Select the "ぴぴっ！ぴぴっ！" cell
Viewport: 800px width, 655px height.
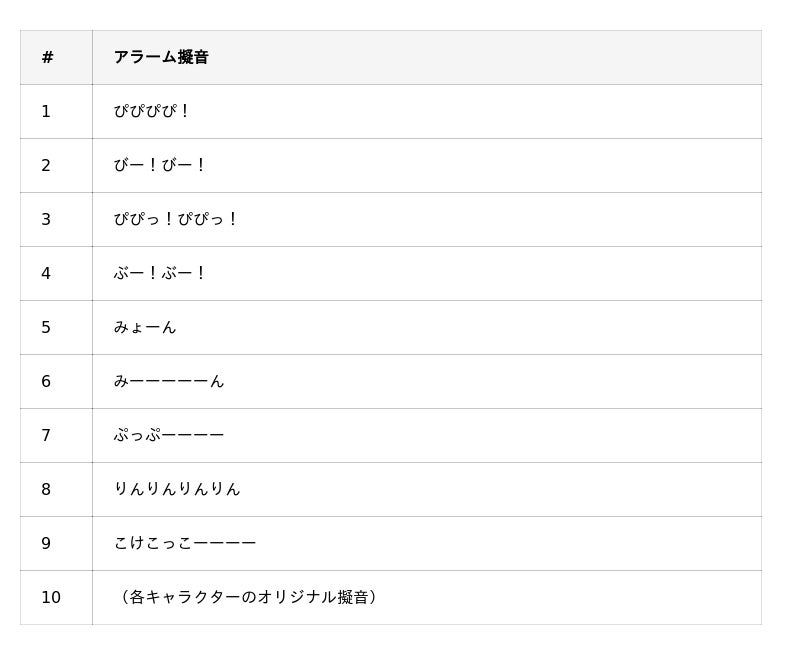pos(176,220)
